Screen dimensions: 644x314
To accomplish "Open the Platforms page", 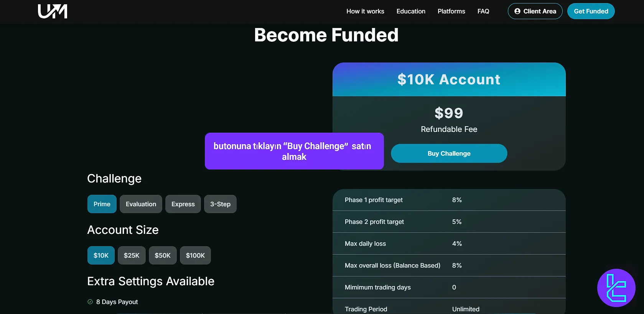I will 451,11.
